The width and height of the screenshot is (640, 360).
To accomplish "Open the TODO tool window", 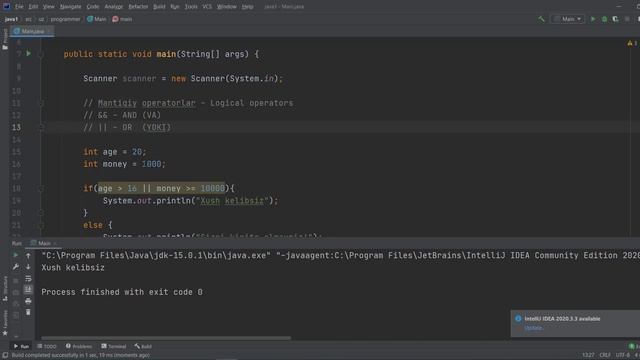I will tap(47, 346).
